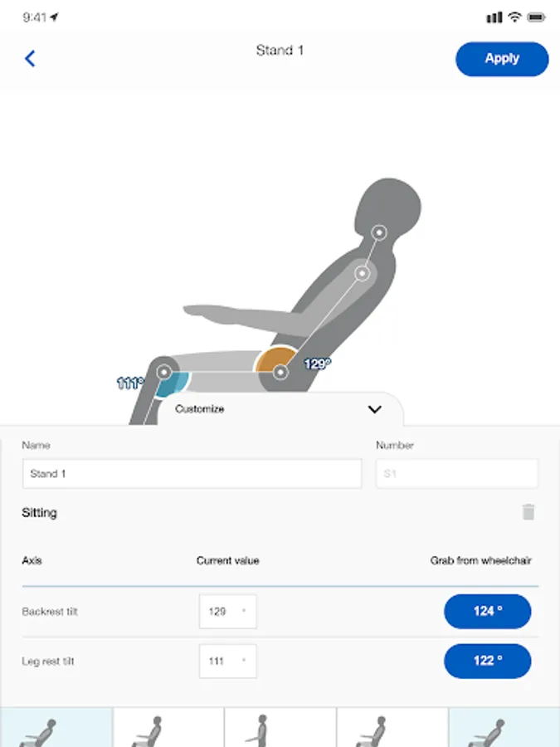
Task: Select the shoulder joint node on the figure
Action: (x=362, y=272)
